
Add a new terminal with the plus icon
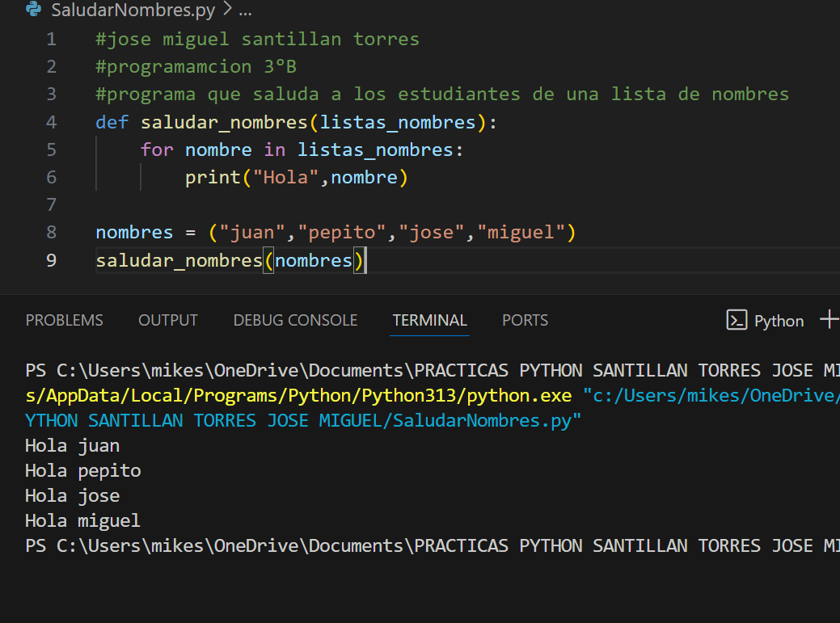829,319
